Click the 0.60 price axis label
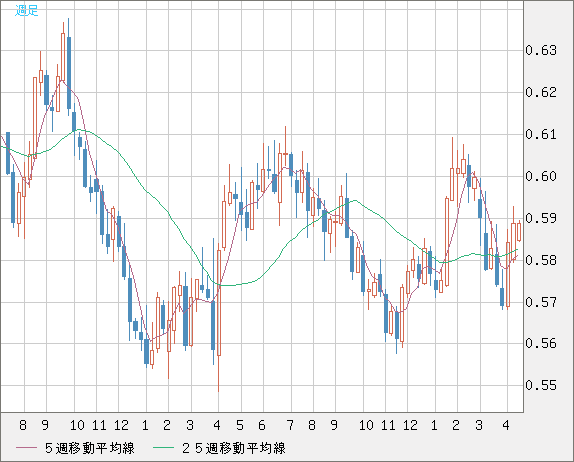 (541, 176)
